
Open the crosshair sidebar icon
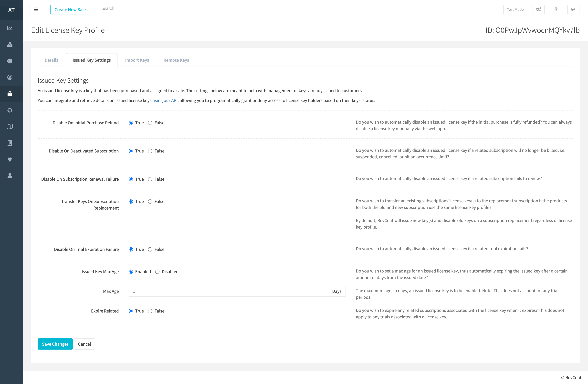pyautogui.click(x=10, y=110)
